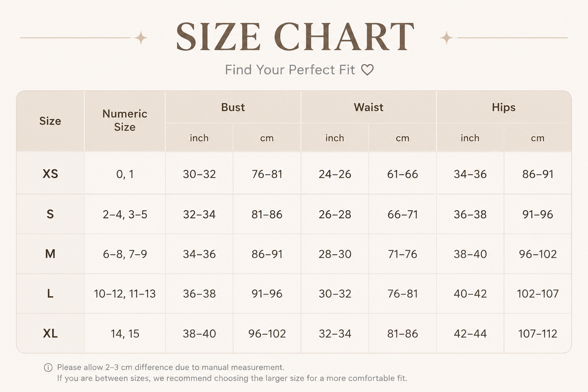
Task: Click the sparkle star left of the title
Action: tap(140, 38)
